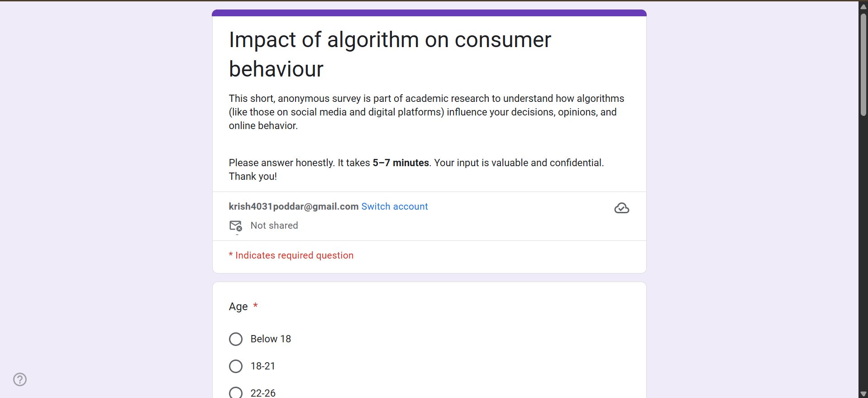Click the cloud saved-draft icon
This screenshot has width=868, height=398.
point(621,208)
